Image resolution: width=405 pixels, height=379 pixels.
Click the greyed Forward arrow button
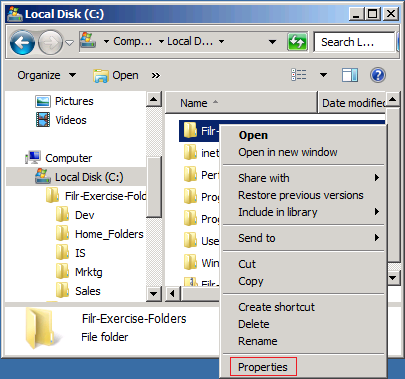(50, 42)
